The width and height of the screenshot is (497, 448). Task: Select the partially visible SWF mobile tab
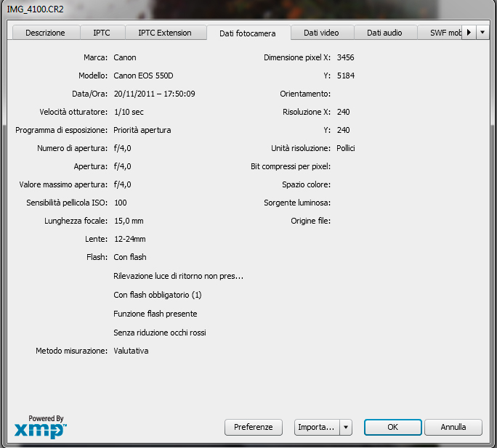point(440,33)
